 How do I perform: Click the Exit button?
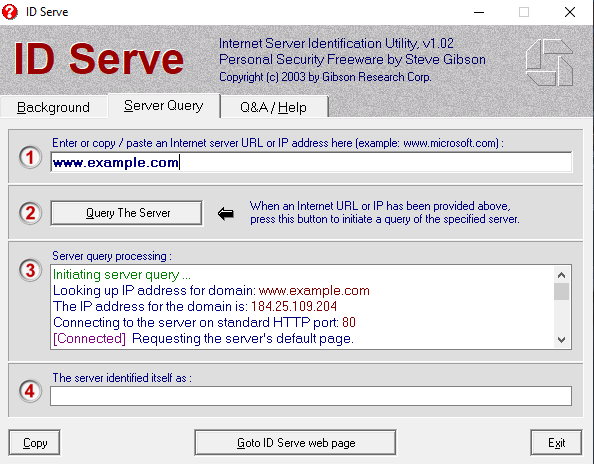(x=556, y=442)
